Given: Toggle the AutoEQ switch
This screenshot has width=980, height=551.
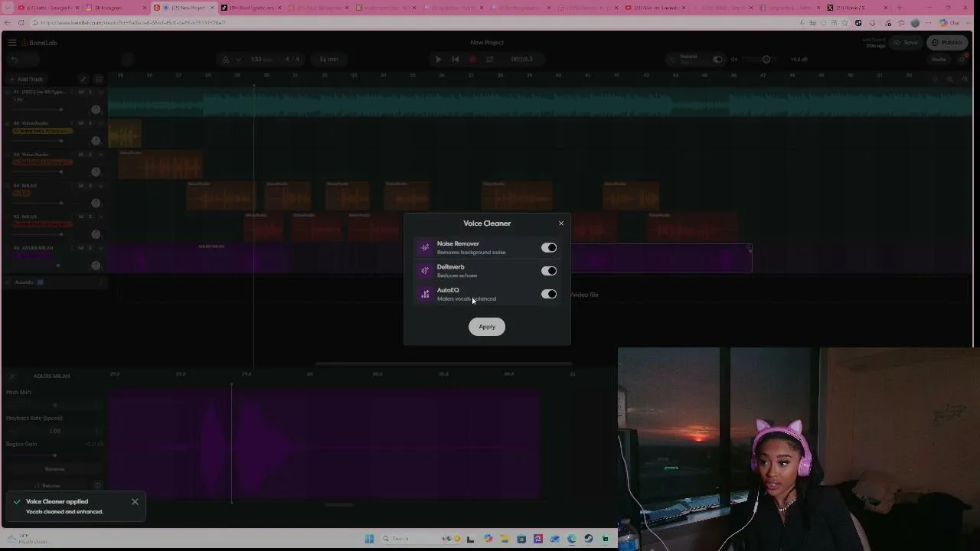Looking at the screenshot, I should coord(549,294).
